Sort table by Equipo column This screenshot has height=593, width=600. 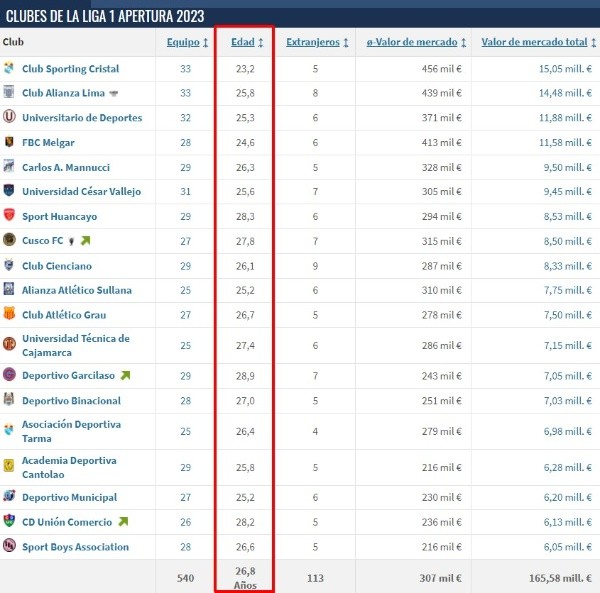coord(186,42)
